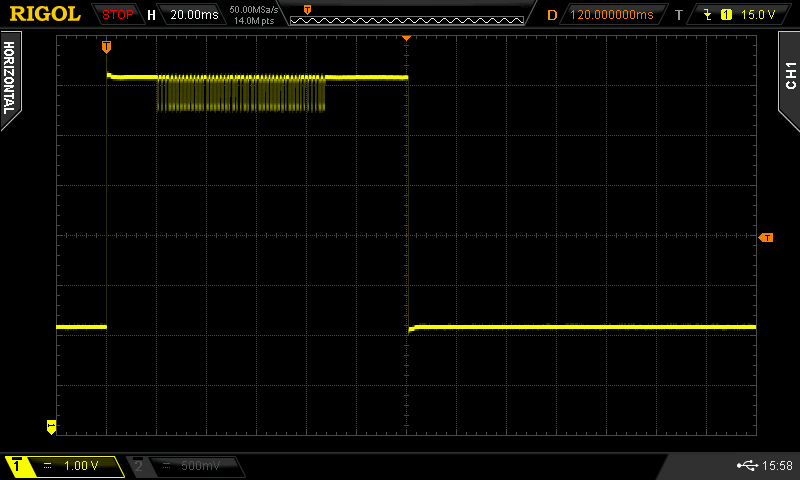This screenshot has width=800, height=480.
Task: Click the top-left orange T trigger position marker
Action: click(106, 46)
